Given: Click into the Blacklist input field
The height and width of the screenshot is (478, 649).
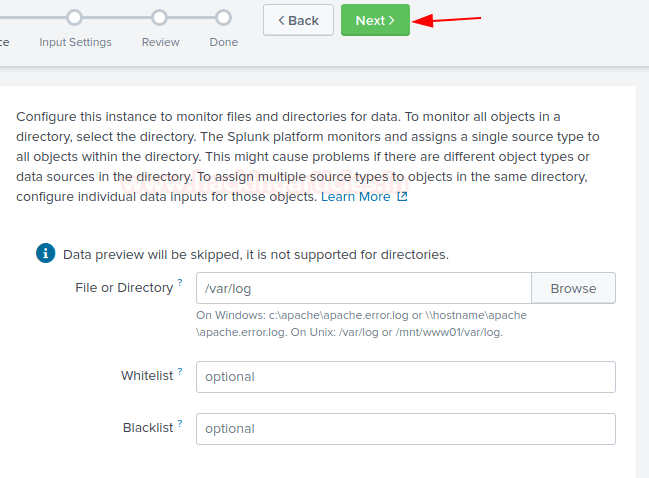Looking at the screenshot, I should click(x=405, y=429).
